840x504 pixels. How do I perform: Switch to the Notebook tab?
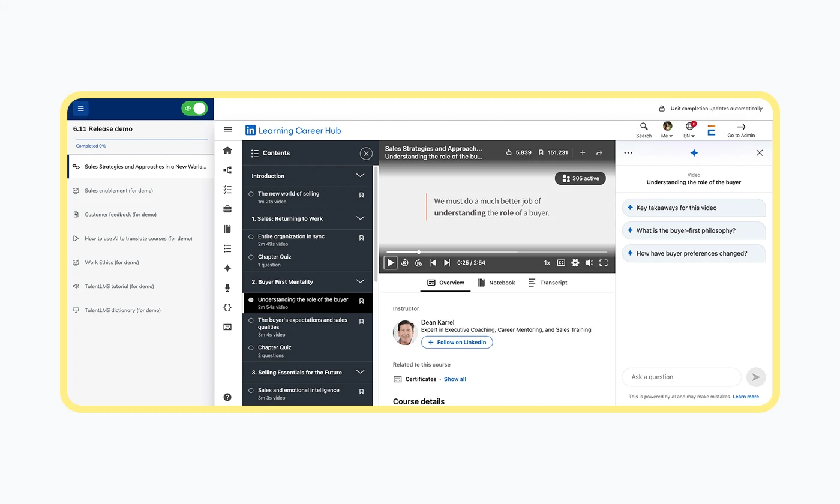[497, 283]
